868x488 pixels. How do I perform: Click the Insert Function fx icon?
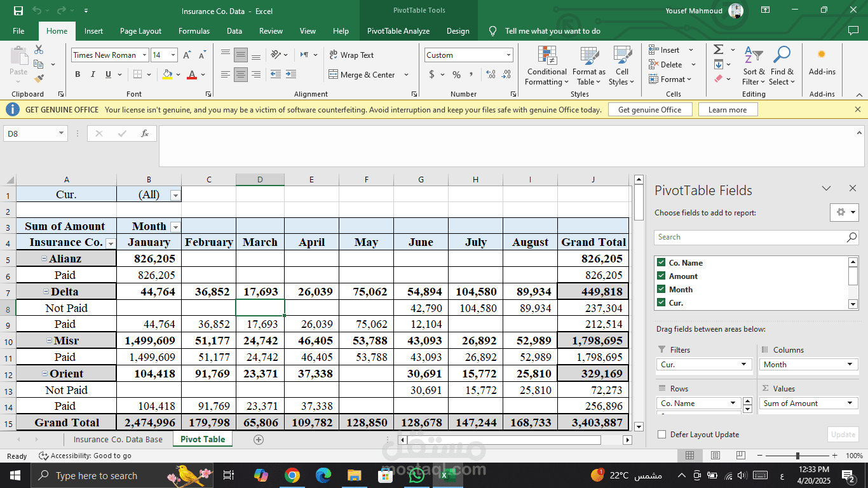coord(145,133)
